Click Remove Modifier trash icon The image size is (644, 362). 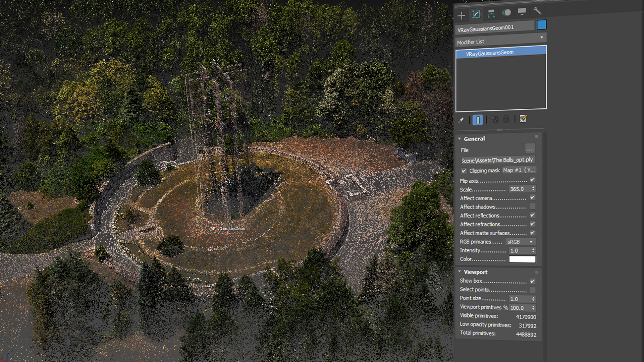(x=506, y=119)
